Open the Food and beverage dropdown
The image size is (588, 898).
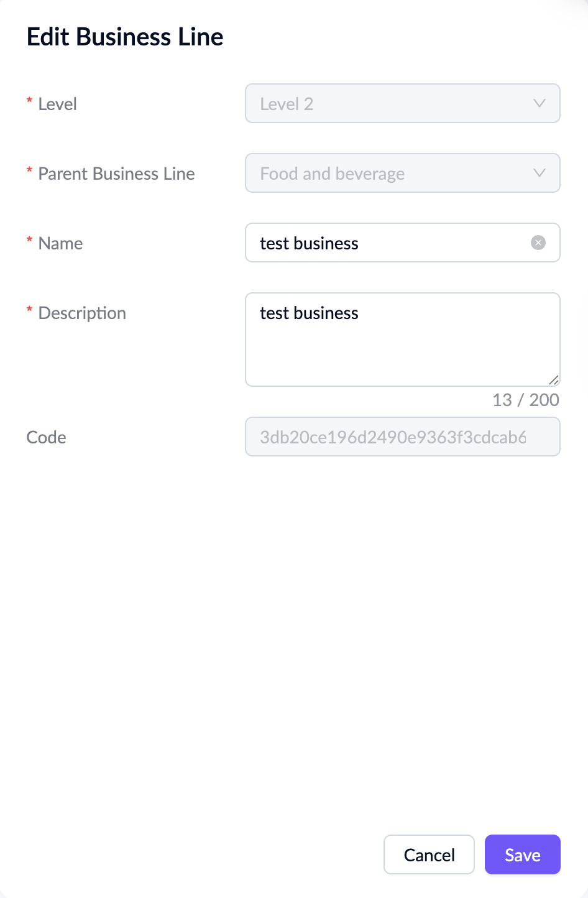pos(392,173)
